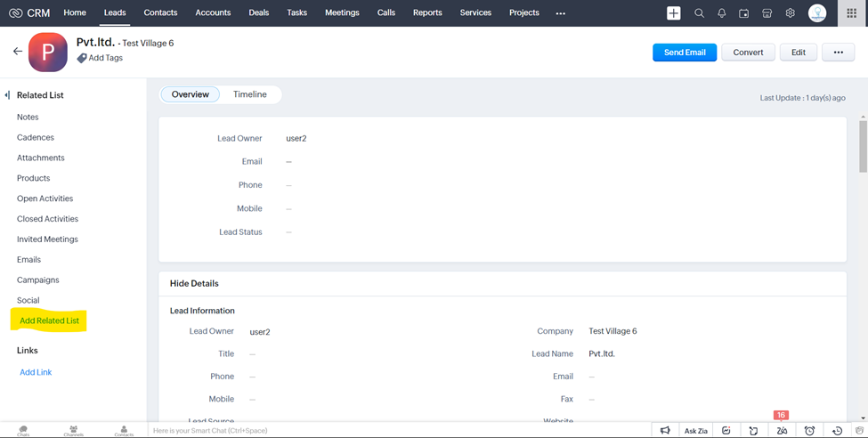Collapse the Related List panel arrow
868x438 pixels.
point(7,95)
